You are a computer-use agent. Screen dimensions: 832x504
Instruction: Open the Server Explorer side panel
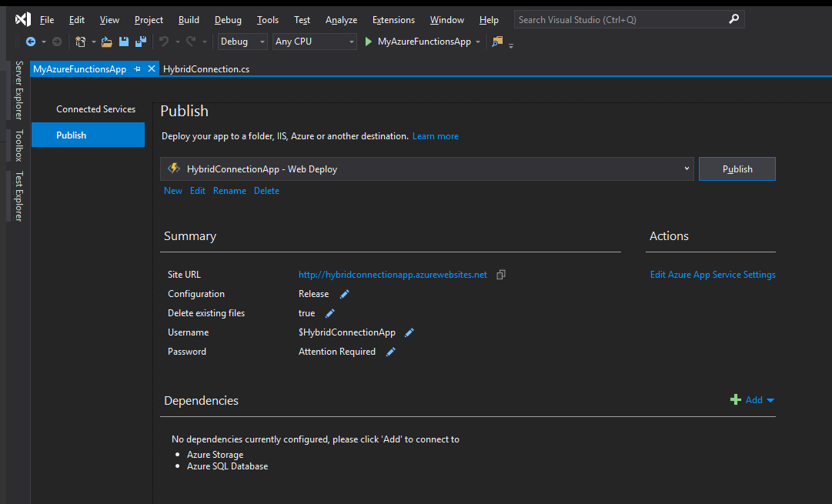[x=19, y=90]
